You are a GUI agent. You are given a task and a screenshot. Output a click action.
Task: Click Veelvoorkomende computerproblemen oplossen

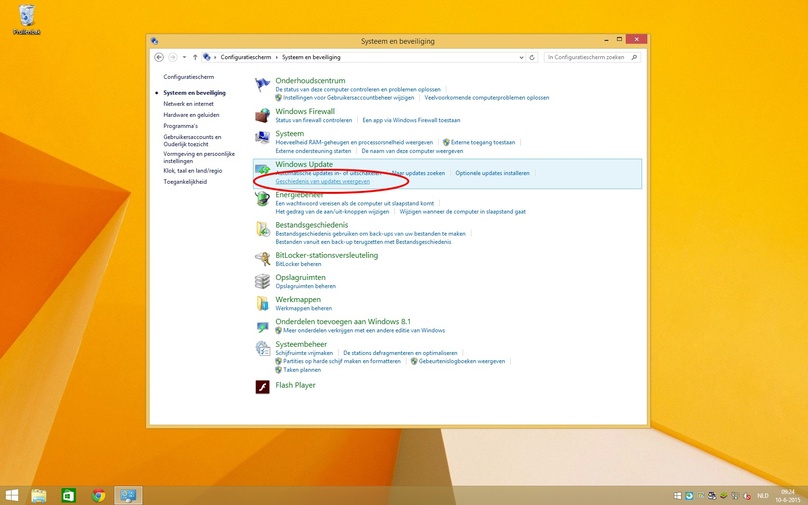pyautogui.click(x=487, y=97)
